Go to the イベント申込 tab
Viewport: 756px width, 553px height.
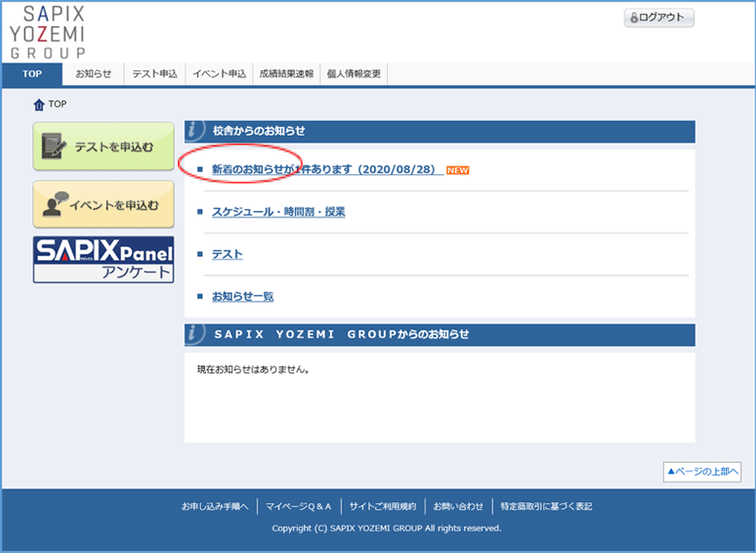[x=219, y=74]
